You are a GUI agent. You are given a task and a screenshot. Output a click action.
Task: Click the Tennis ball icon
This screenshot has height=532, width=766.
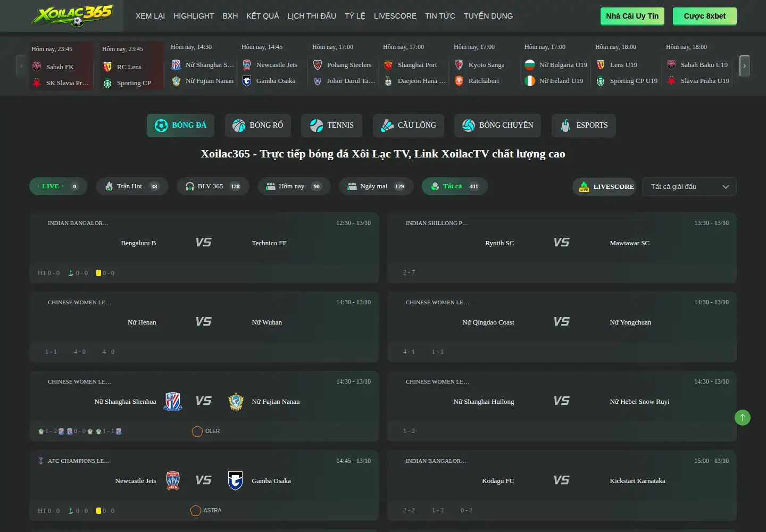(317, 126)
